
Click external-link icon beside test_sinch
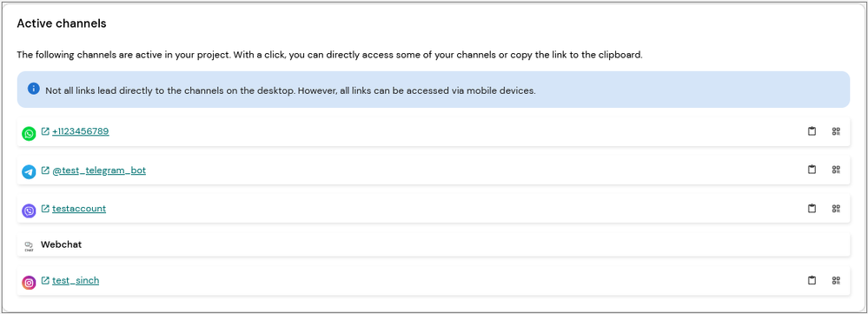(45, 281)
